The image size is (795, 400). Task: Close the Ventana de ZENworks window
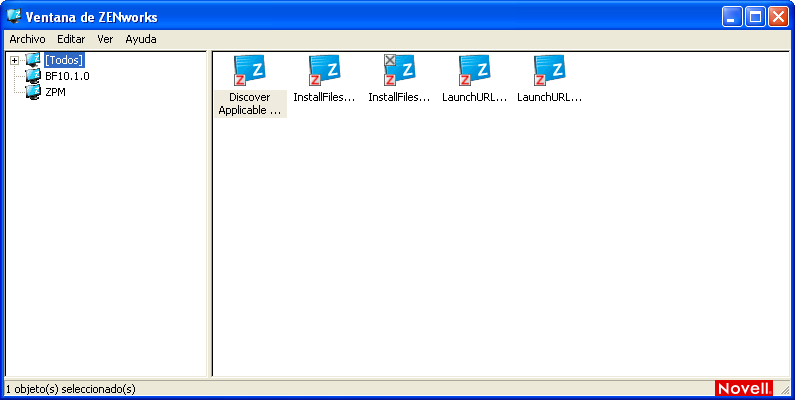point(778,17)
